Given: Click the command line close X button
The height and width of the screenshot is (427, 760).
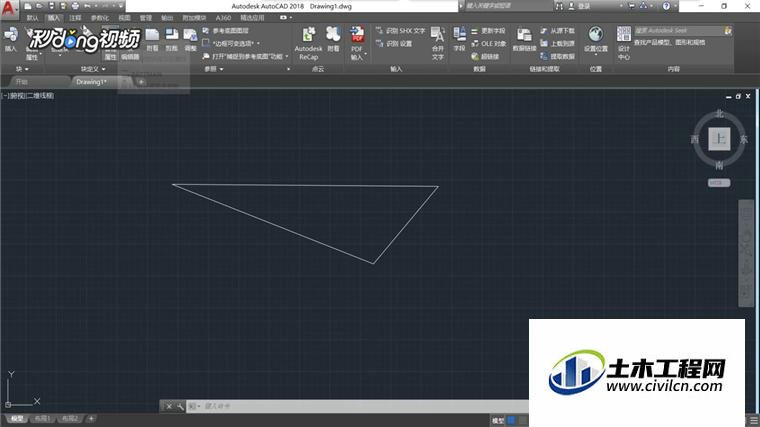Looking at the screenshot, I should (x=169, y=406).
